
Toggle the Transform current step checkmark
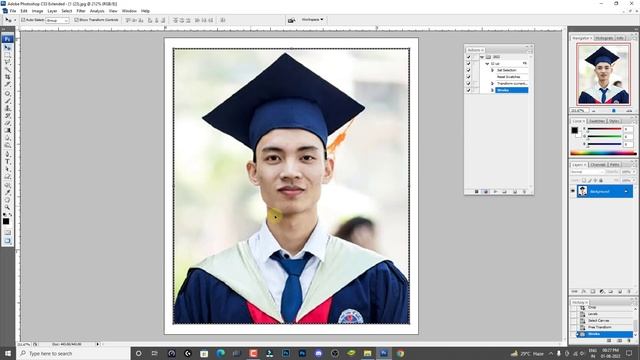(x=468, y=83)
